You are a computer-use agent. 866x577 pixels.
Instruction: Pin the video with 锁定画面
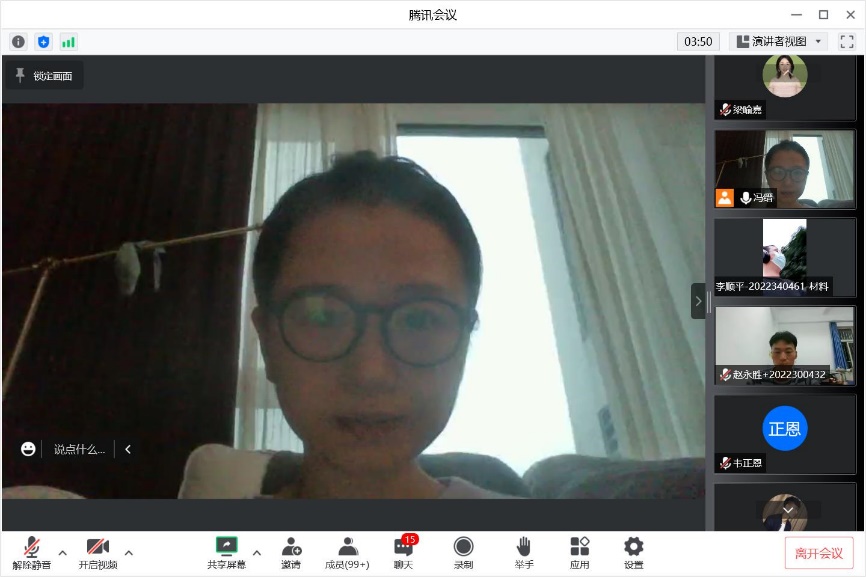44,76
